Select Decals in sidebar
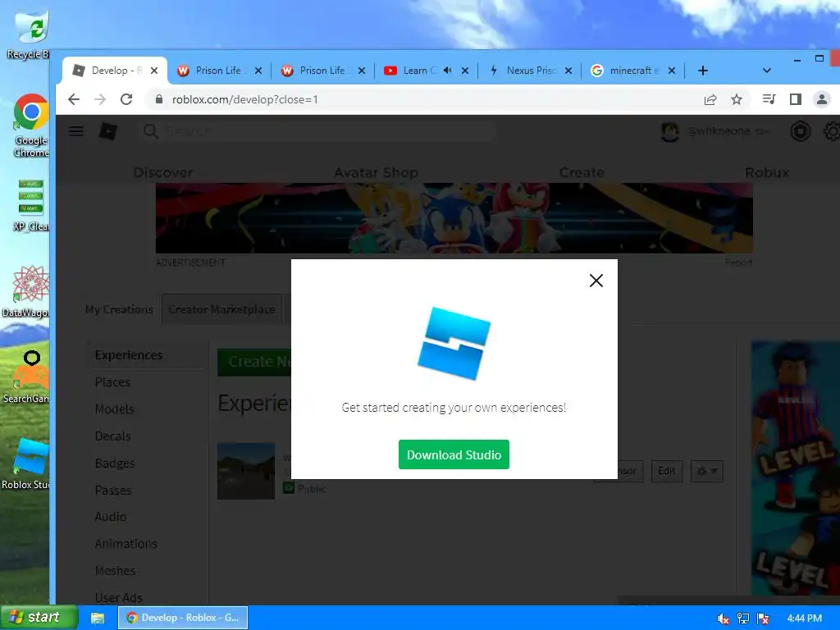The height and width of the screenshot is (630, 840). pos(112,436)
